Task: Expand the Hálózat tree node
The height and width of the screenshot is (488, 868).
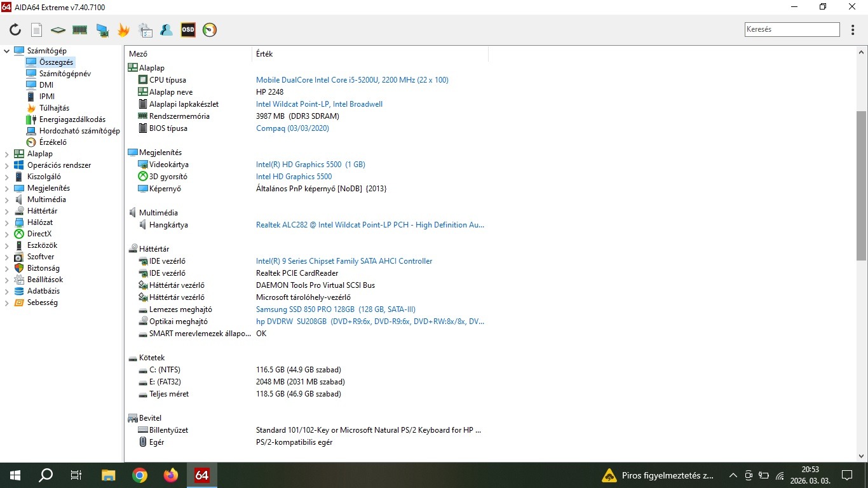Action: pos(7,222)
